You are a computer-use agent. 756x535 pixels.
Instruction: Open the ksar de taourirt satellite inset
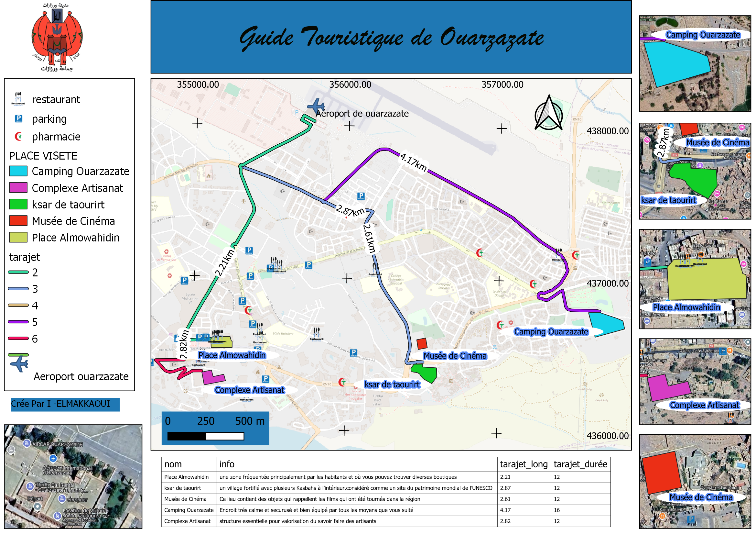pyautogui.click(x=695, y=171)
